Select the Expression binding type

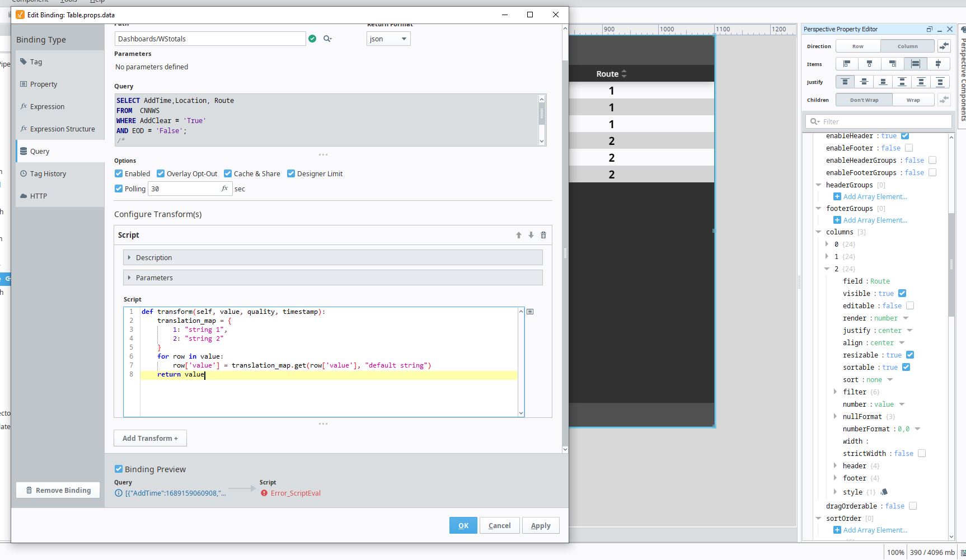(x=60, y=106)
